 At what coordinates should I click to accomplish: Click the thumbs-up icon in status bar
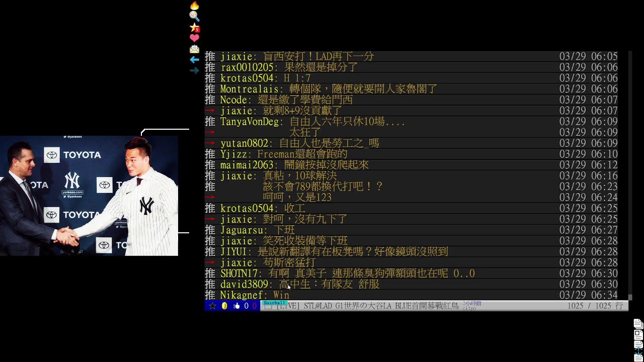tap(236, 306)
